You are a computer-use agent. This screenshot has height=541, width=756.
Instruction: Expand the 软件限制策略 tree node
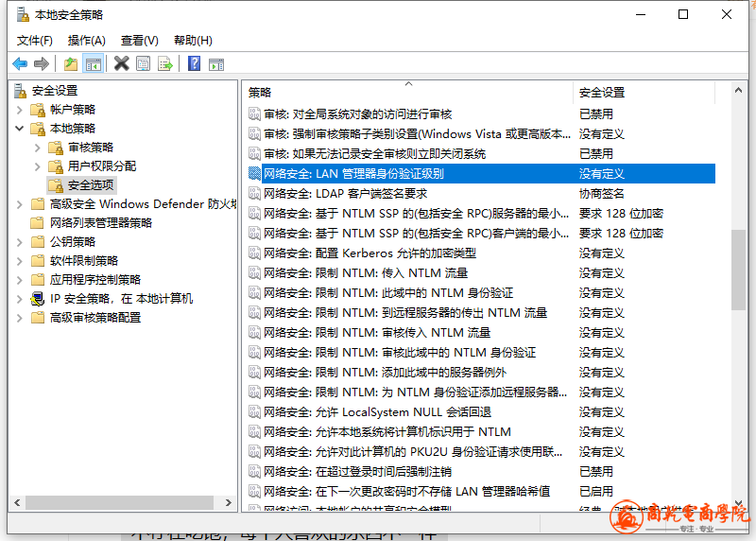[19, 261]
